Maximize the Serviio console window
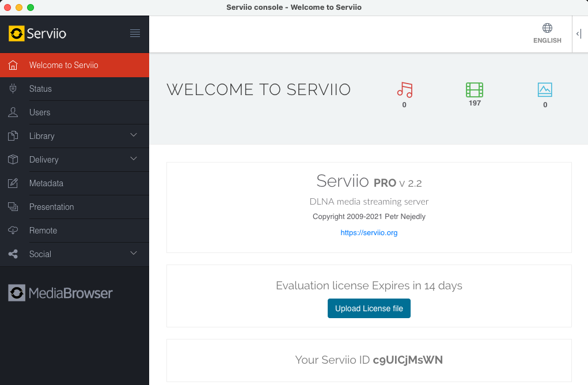 pos(31,7)
